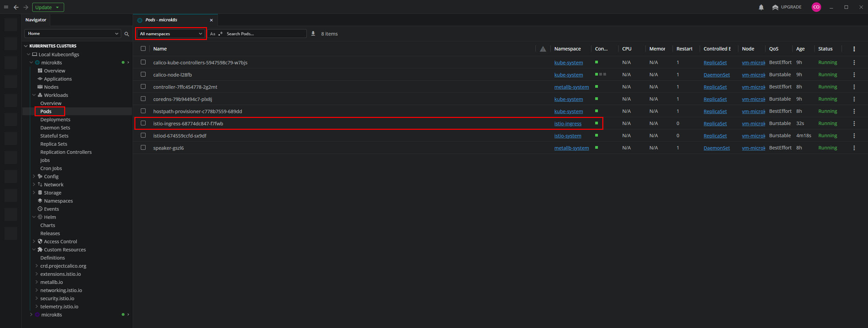Screen dimensions: 868x328
Task: Open actions menu for calico-node-l28fb row
Action: coord(854,75)
